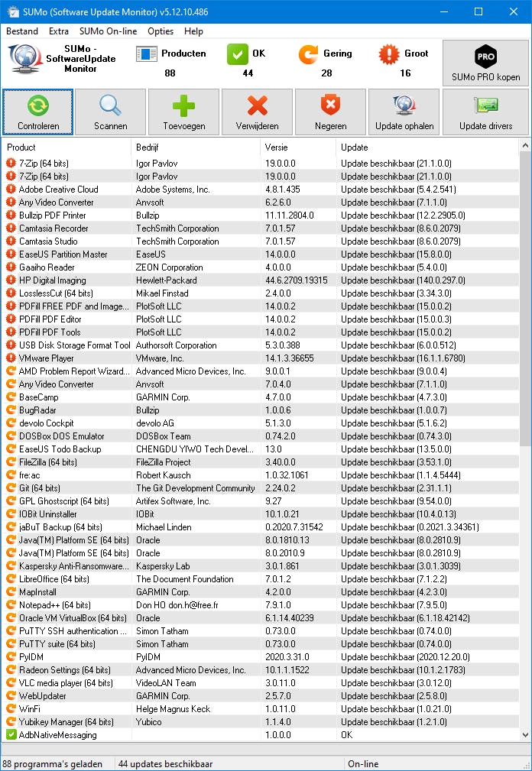This screenshot has height=771, width=532.
Task: Click minor-update icon beside DOSBox DOS Emulator
Action: point(11,436)
